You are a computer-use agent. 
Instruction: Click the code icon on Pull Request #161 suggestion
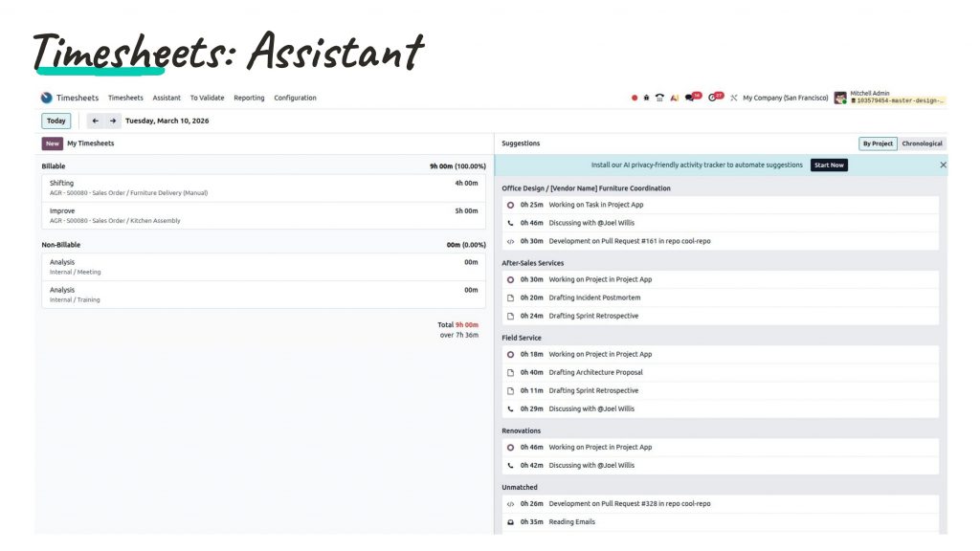tap(510, 242)
